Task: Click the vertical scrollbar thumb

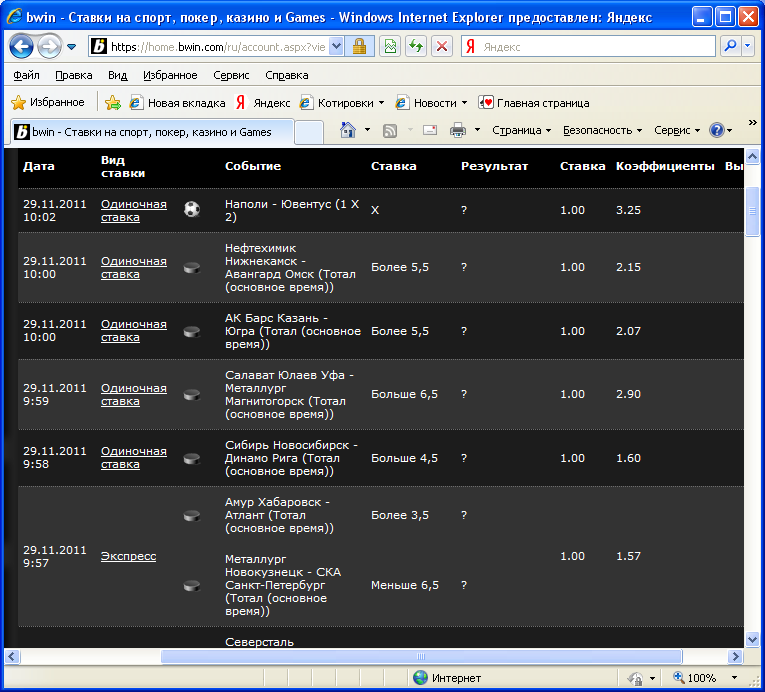Action: point(752,211)
